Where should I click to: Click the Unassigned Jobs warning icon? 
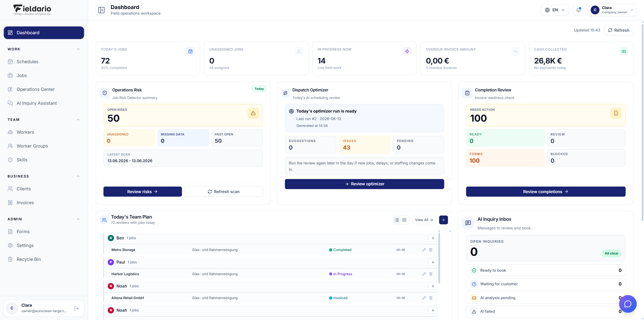299,51
